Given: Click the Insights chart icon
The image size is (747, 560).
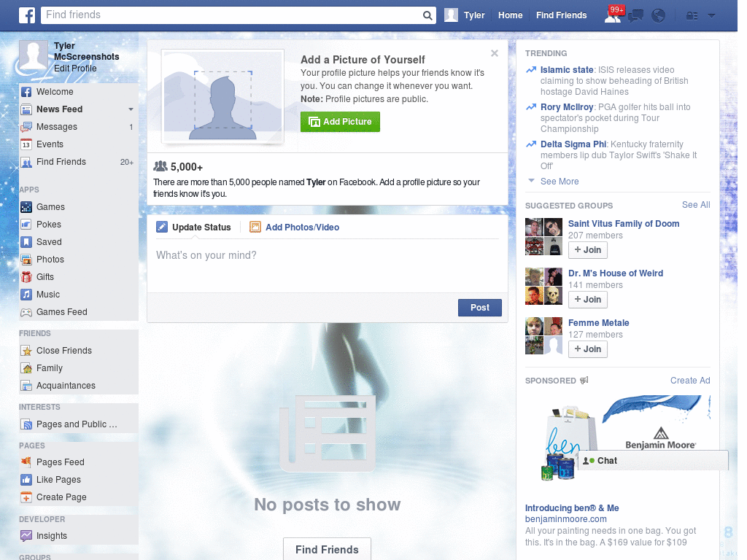Looking at the screenshot, I should point(26,536).
